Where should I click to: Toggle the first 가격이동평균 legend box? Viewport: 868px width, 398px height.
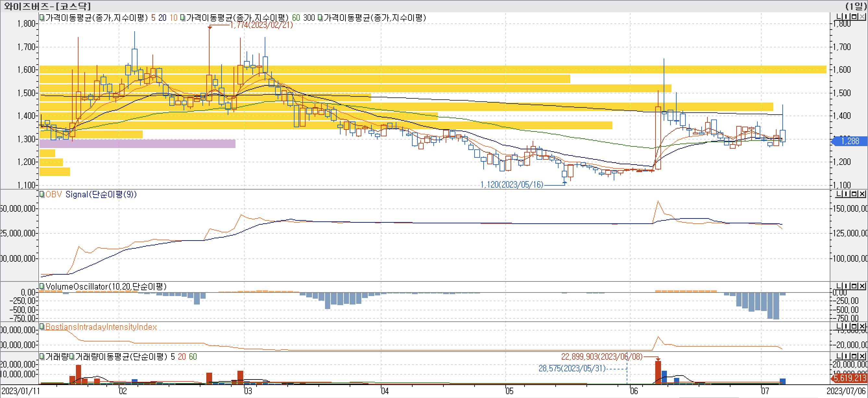point(42,18)
